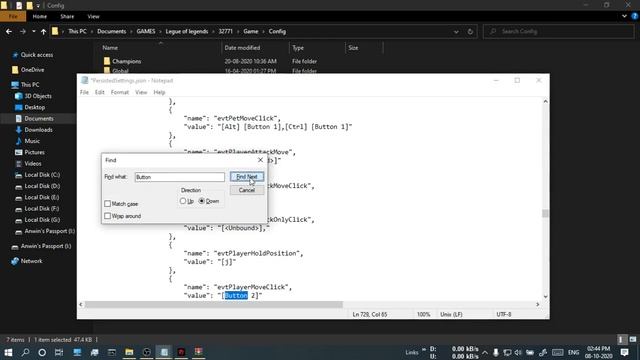Go forward in File Explorer

[22, 31]
